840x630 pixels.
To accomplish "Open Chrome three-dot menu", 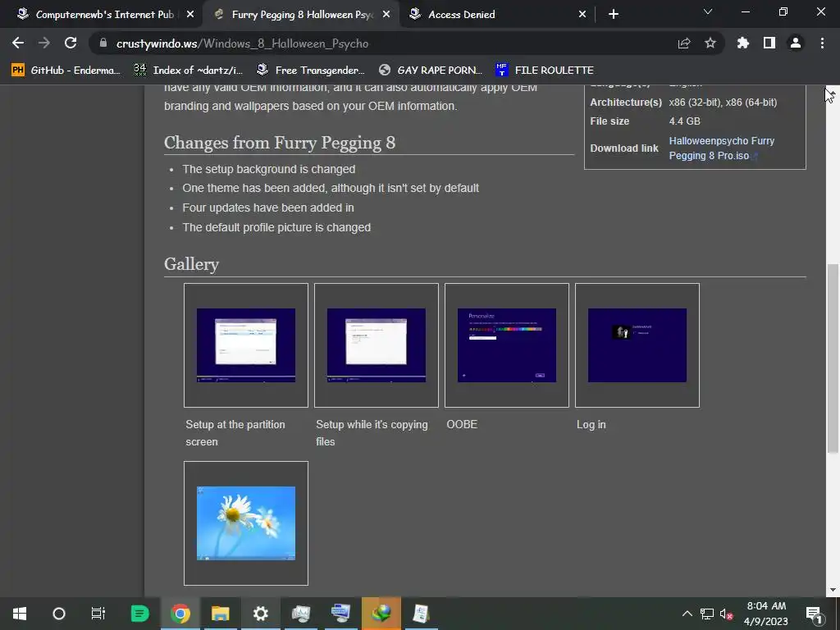I will click(x=822, y=43).
